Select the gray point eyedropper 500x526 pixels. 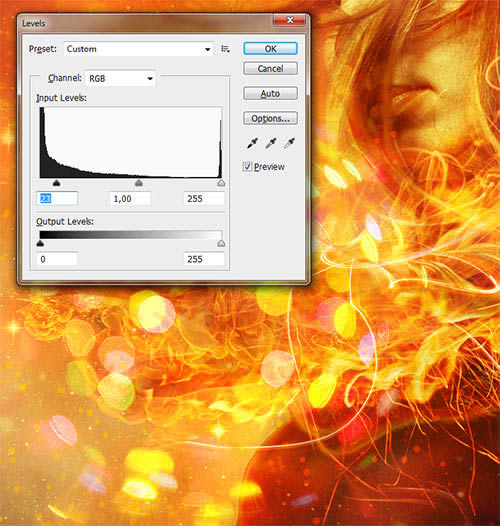[x=271, y=143]
